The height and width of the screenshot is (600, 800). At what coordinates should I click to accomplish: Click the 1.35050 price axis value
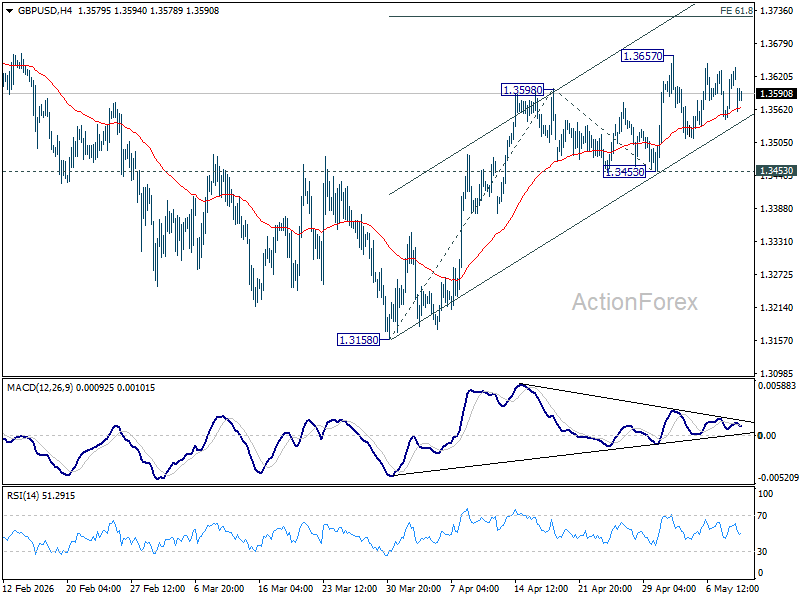click(777, 143)
